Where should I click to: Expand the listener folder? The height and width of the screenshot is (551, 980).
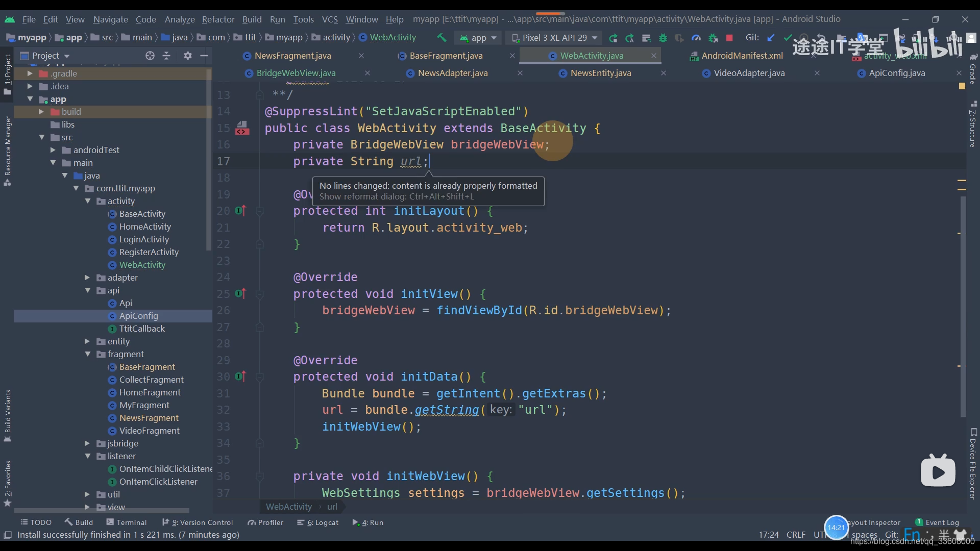point(88,456)
